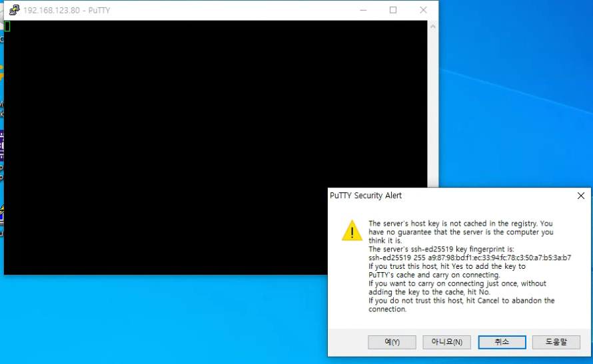593x364 pixels.
Task: Click text 'adding the key to the cache, hit No.'
Action: click(x=429, y=292)
